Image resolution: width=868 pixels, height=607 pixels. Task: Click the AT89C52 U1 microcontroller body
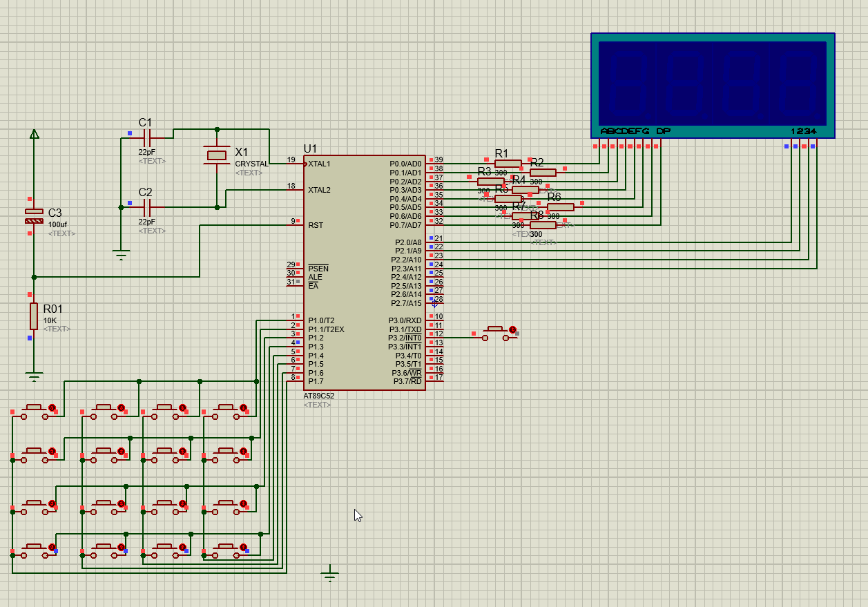364,276
